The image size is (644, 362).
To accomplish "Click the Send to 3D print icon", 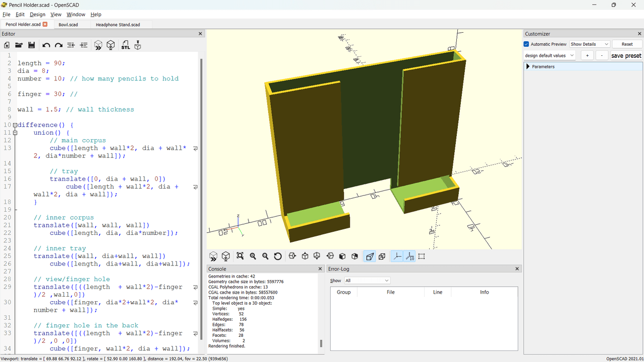I will click(138, 45).
